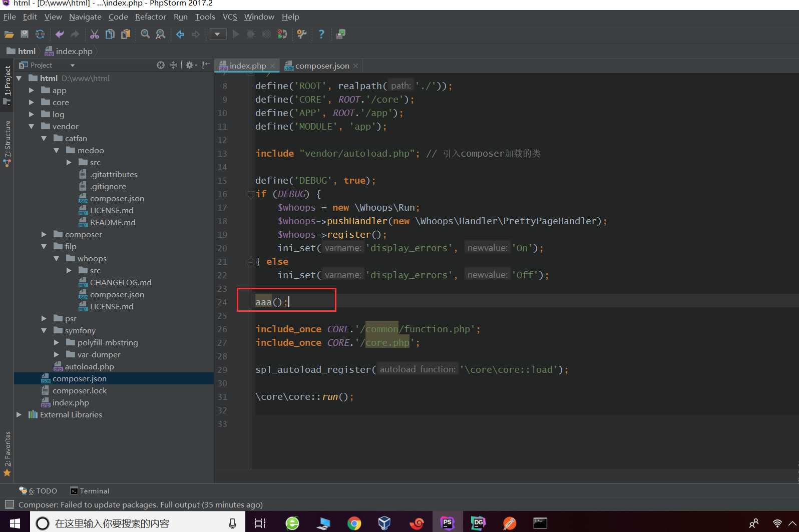799x532 pixels.
Task: Click the index.php breadcrumb in navigation bar
Action: point(69,51)
